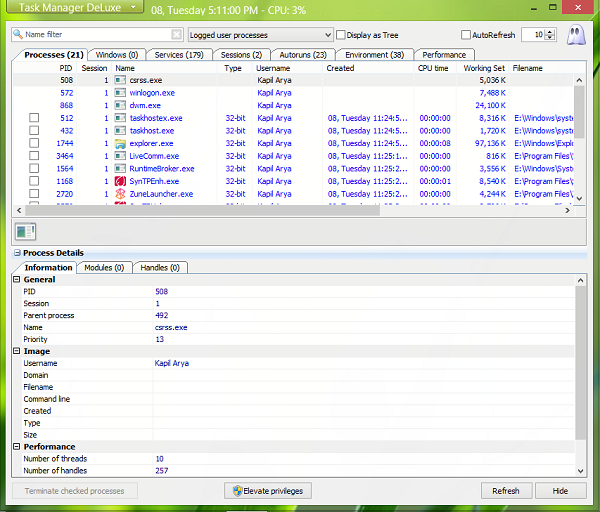The height and width of the screenshot is (512, 600).
Task: Switch to Windows (0) tab
Action: [x=117, y=55]
